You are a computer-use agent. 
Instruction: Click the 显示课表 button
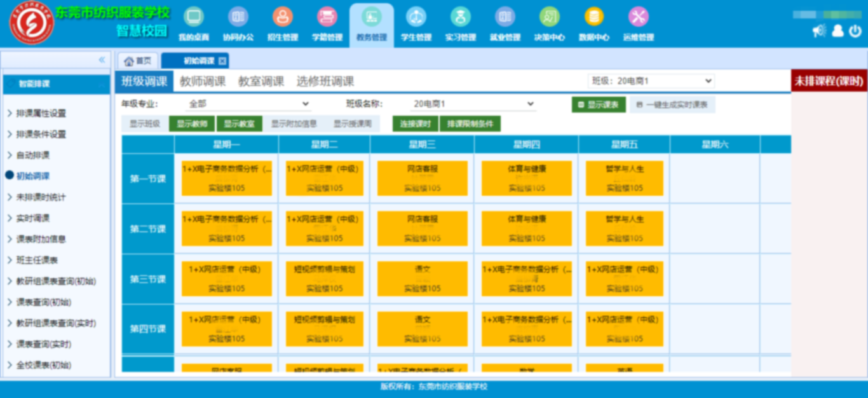coord(599,105)
